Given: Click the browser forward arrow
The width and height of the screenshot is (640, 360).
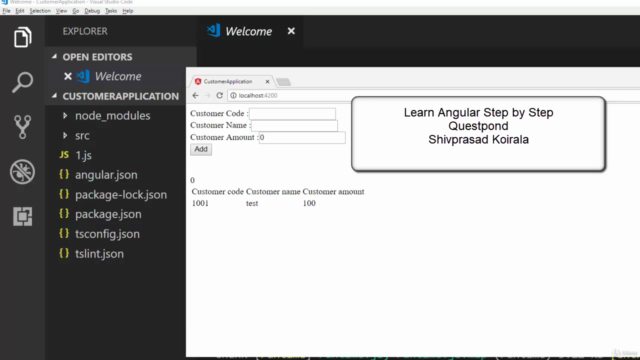Looking at the screenshot, I should click(x=207, y=95).
